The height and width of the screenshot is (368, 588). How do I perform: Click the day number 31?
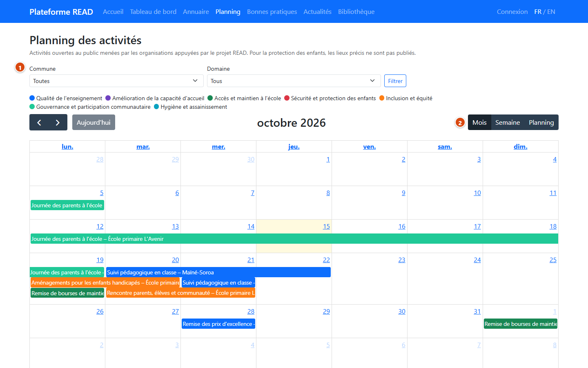pyautogui.click(x=477, y=312)
